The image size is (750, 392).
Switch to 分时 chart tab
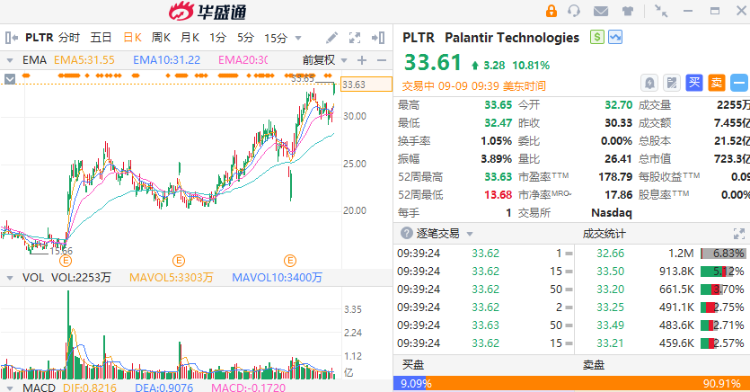tap(69, 37)
